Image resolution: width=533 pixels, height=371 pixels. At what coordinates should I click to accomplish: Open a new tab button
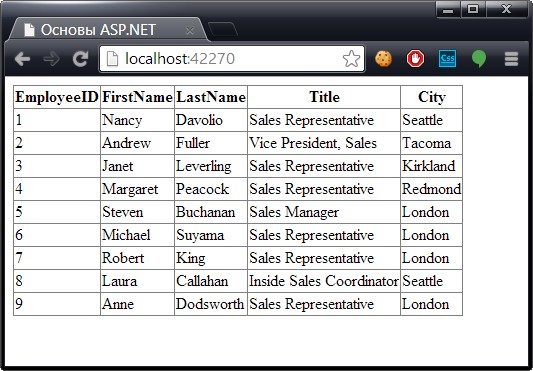[x=223, y=29]
